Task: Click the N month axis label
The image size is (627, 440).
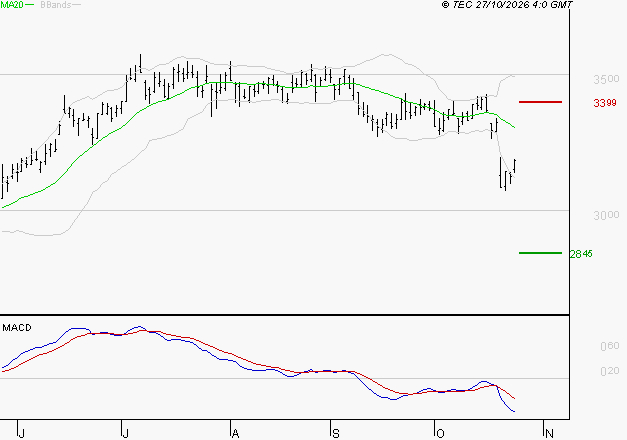Action: (549, 433)
